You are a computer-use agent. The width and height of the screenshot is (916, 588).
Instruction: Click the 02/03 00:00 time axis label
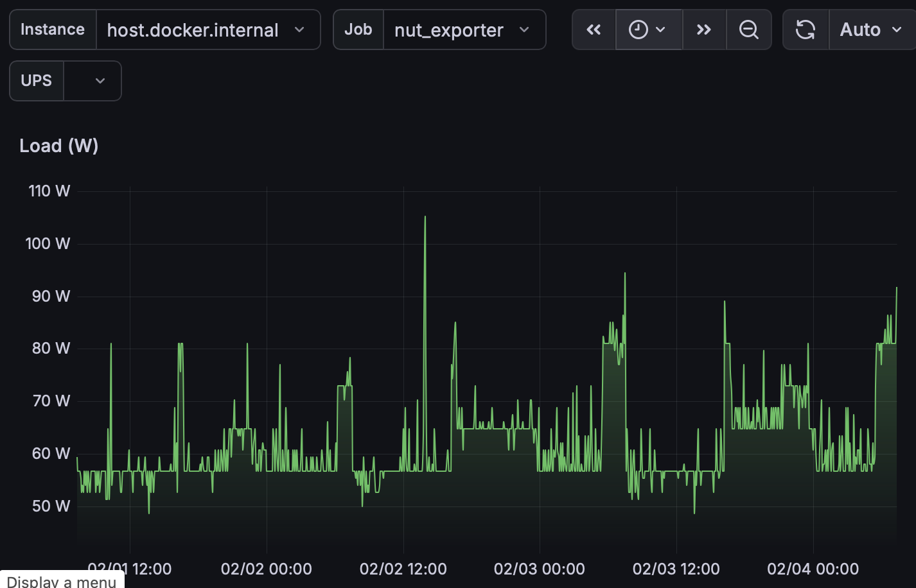tap(540, 569)
